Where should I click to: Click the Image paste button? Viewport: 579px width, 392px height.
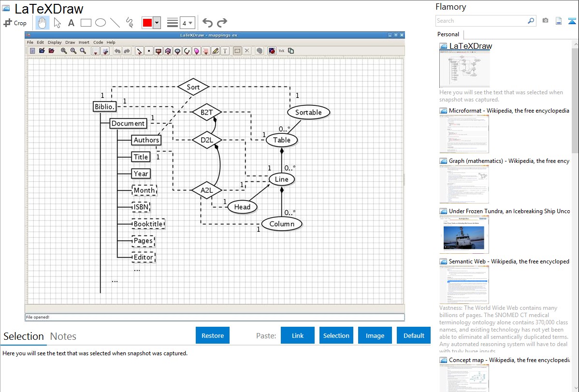pos(375,335)
